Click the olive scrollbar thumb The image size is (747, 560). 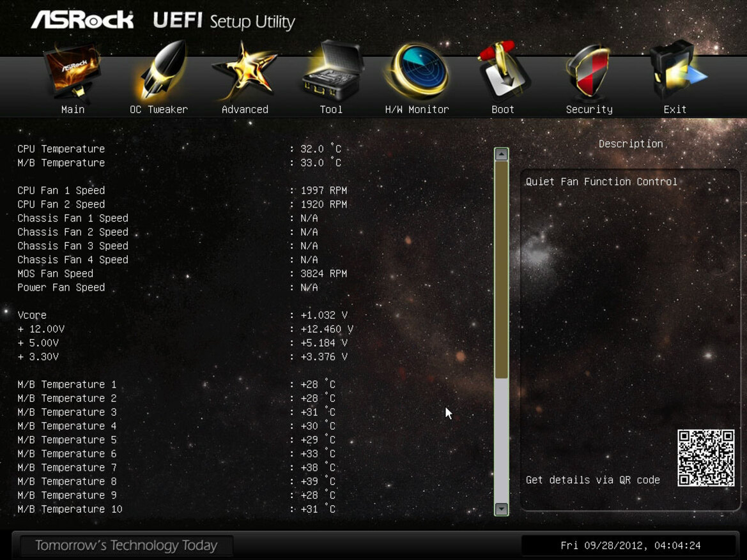[x=501, y=270]
